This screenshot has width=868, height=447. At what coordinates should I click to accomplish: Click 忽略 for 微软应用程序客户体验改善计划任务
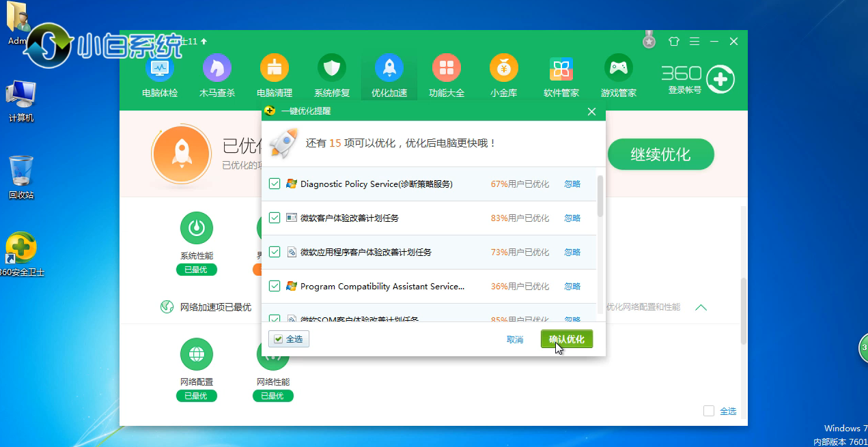click(x=572, y=252)
